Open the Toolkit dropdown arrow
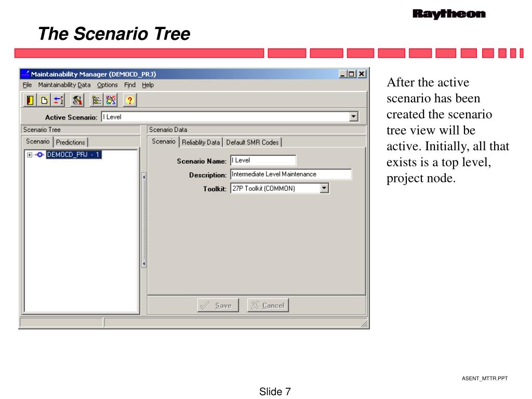The width and height of the screenshot is (532, 399). 324,188
